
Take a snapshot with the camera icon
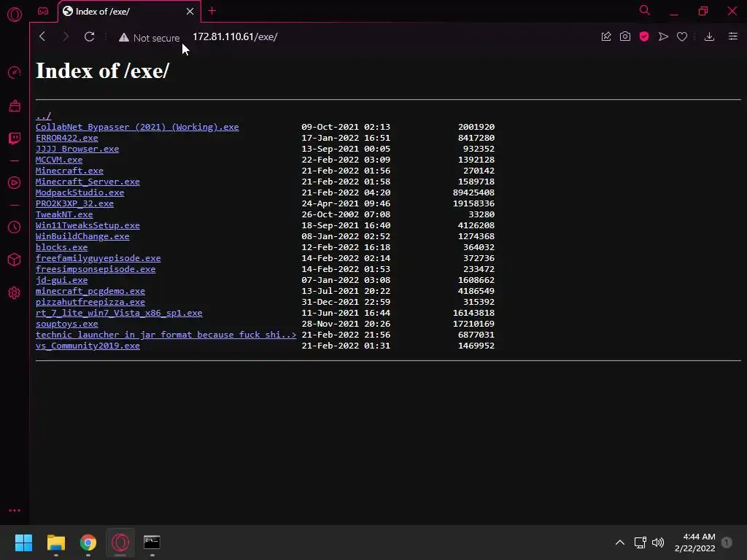[x=625, y=36]
